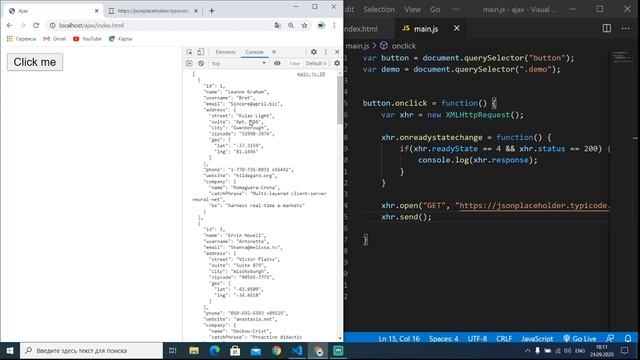Close the jsonplaceholder browser tab
The height and width of the screenshot is (360, 640).
click(x=196, y=11)
